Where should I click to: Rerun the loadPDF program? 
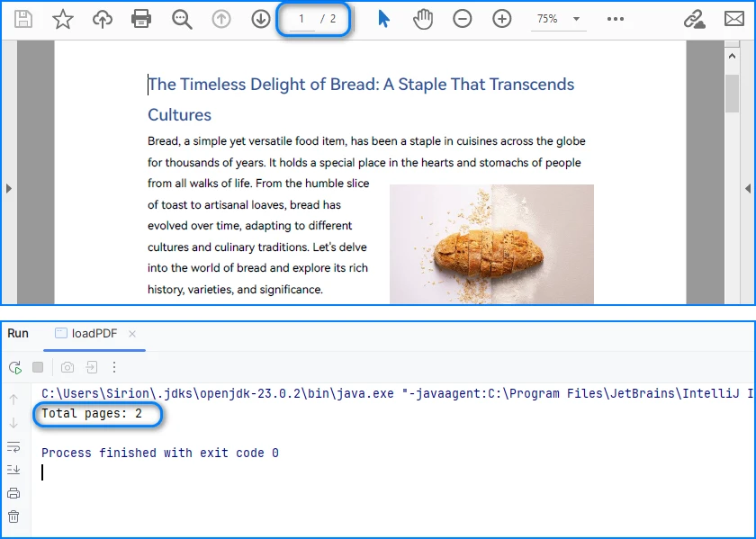tap(14, 367)
